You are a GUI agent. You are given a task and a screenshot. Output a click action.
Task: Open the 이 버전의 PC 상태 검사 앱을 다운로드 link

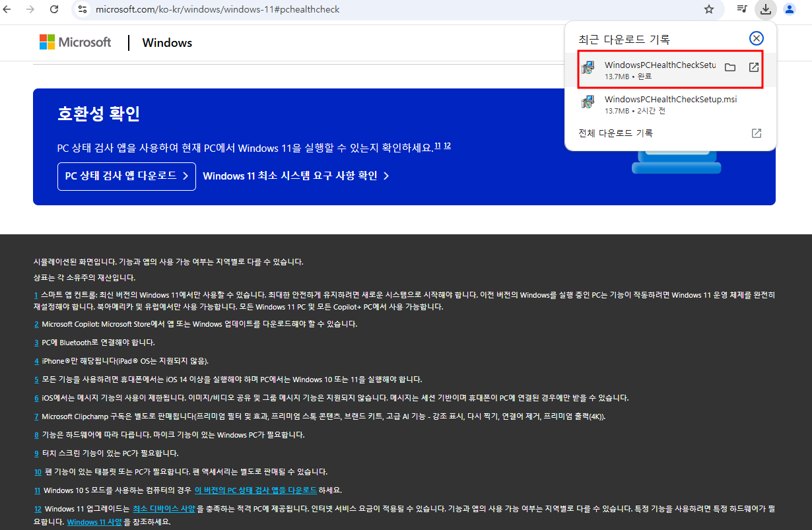255,490
